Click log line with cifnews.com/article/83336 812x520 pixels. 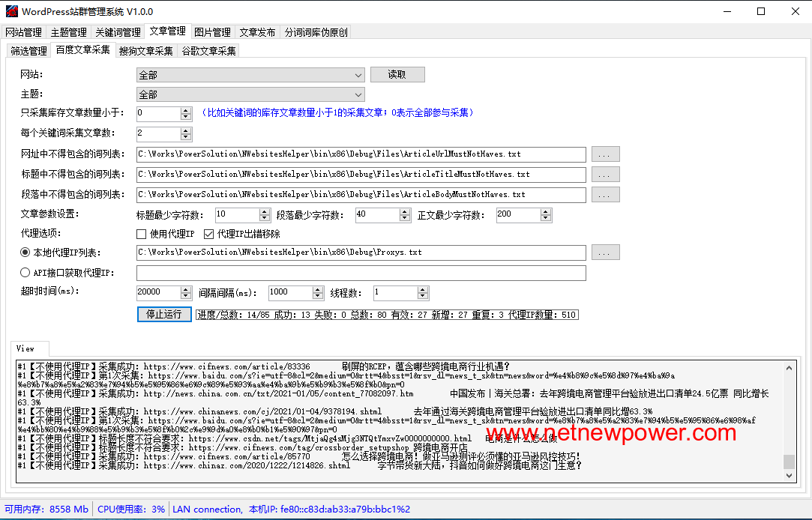264,367
